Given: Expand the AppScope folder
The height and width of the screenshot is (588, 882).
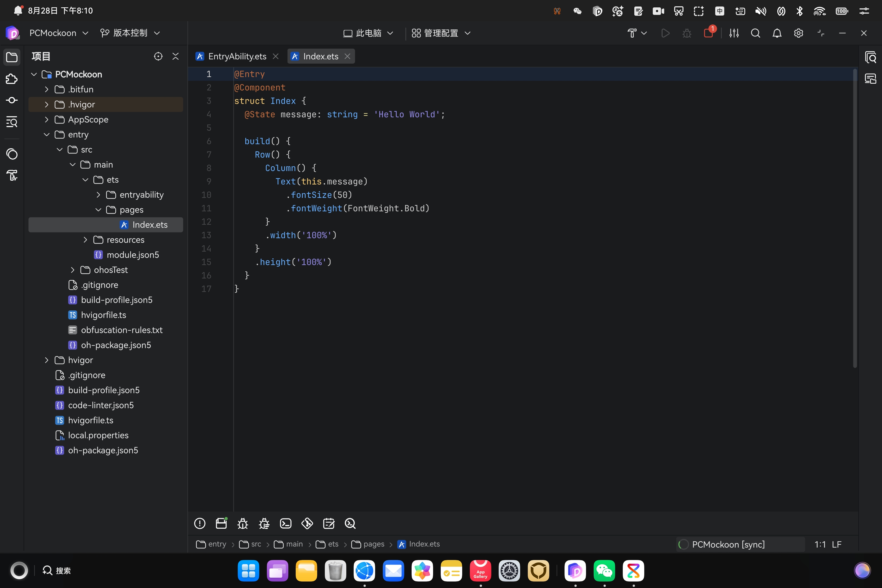Looking at the screenshot, I should [46, 119].
